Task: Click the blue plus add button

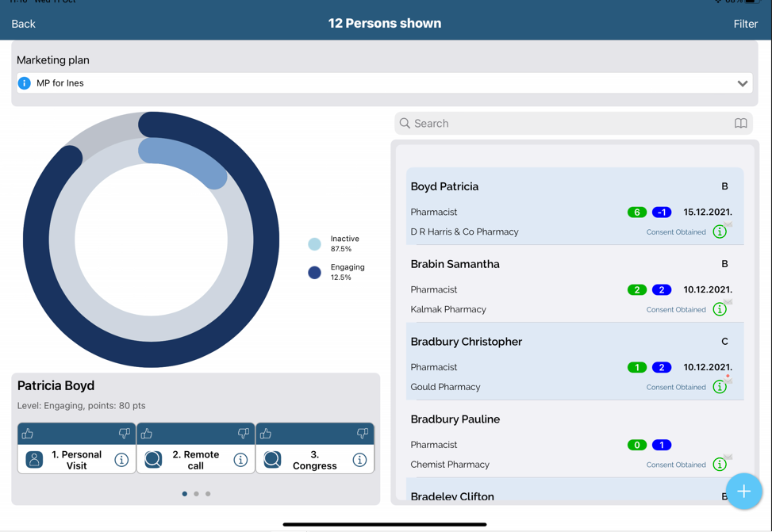Action: pos(743,492)
